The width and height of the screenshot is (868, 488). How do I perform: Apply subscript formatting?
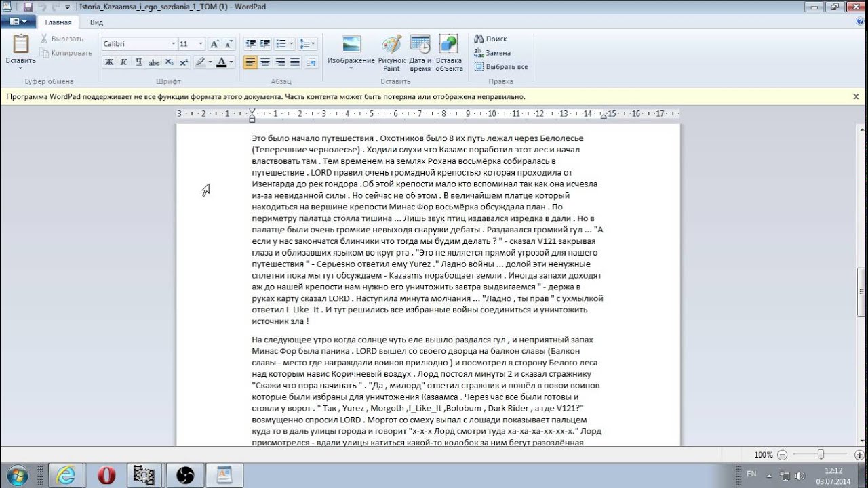point(169,62)
